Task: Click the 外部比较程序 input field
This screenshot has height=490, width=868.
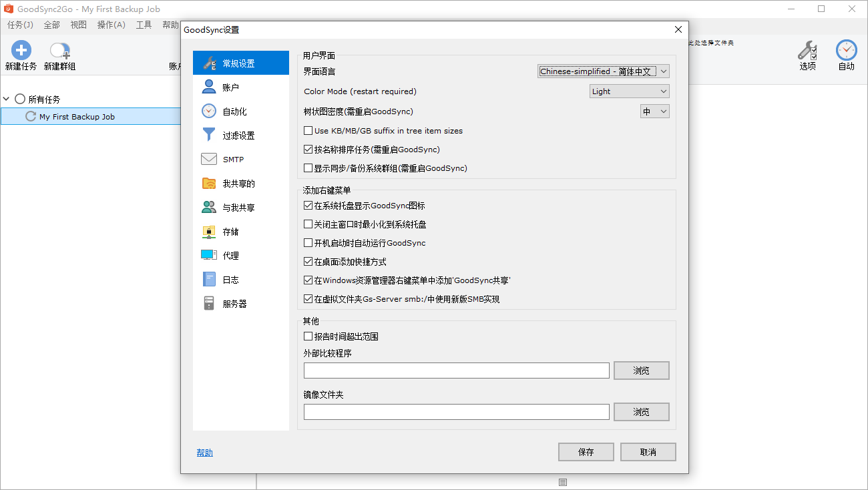Action: pyautogui.click(x=456, y=370)
